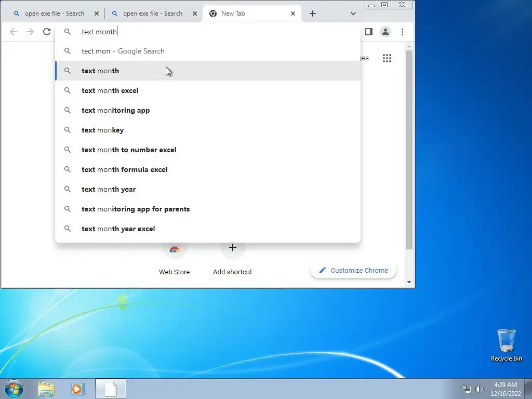Open the side panel icon
The width and height of the screenshot is (532, 399).
coord(369,32)
